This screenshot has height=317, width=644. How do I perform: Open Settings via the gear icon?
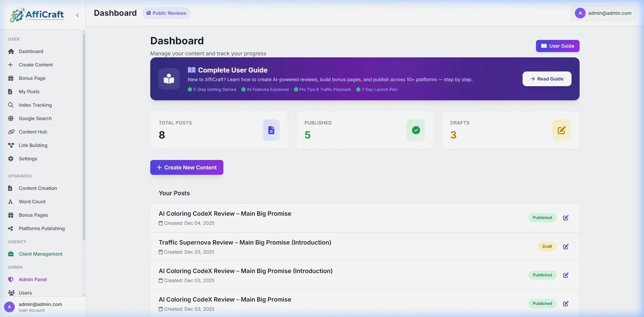11,158
